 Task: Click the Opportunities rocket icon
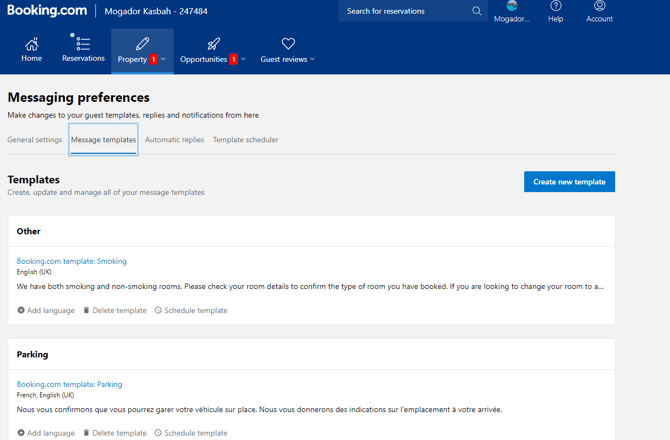click(213, 44)
